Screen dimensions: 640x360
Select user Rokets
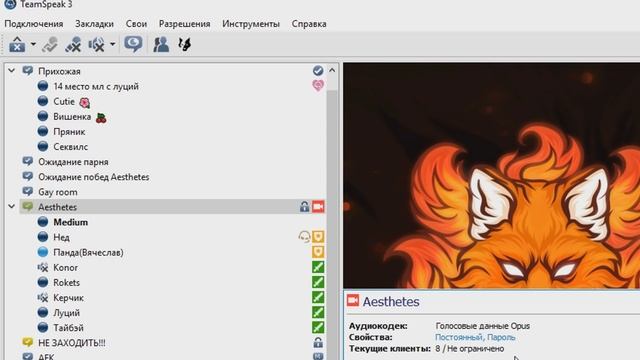point(67,283)
